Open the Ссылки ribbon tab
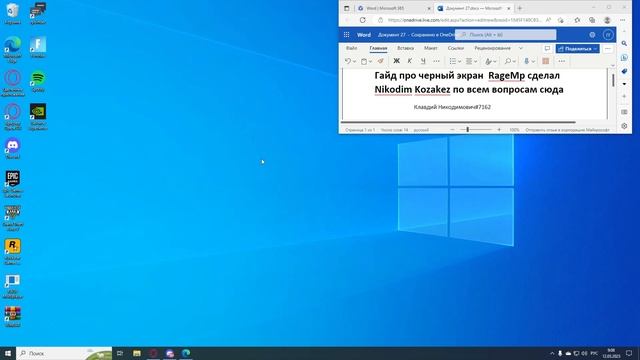This screenshot has width=640, height=360. click(456, 48)
